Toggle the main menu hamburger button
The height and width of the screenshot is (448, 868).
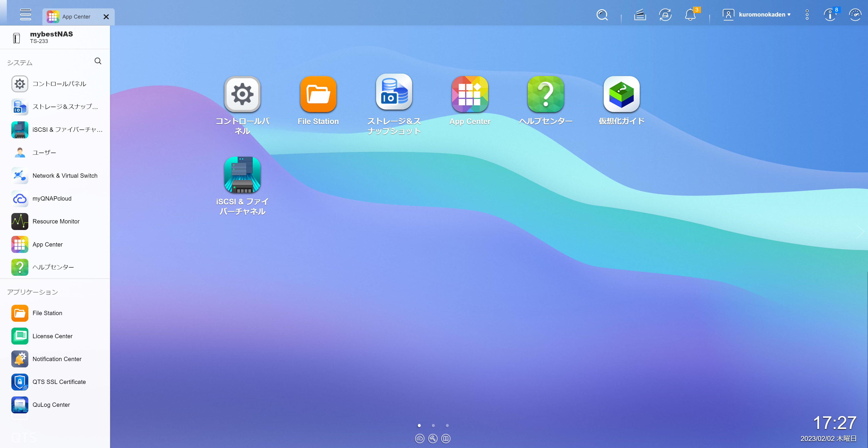(x=25, y=14)
